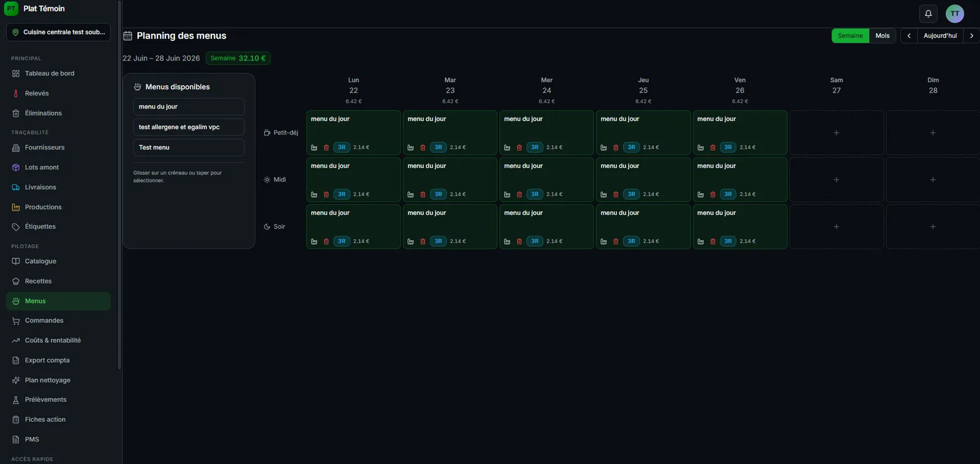Go to the next week using the right chevron

tap(971, 36)
